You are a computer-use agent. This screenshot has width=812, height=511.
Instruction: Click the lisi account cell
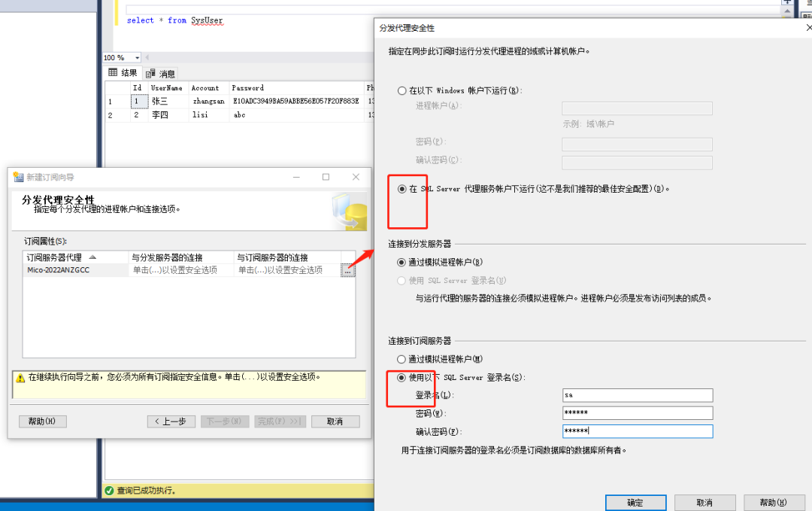point(209,115)
